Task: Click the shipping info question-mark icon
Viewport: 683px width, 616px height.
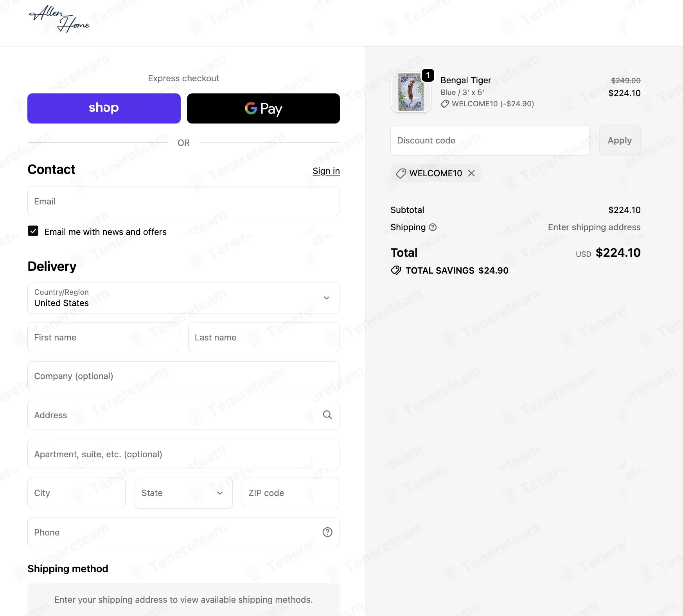Action: [433, 227]
